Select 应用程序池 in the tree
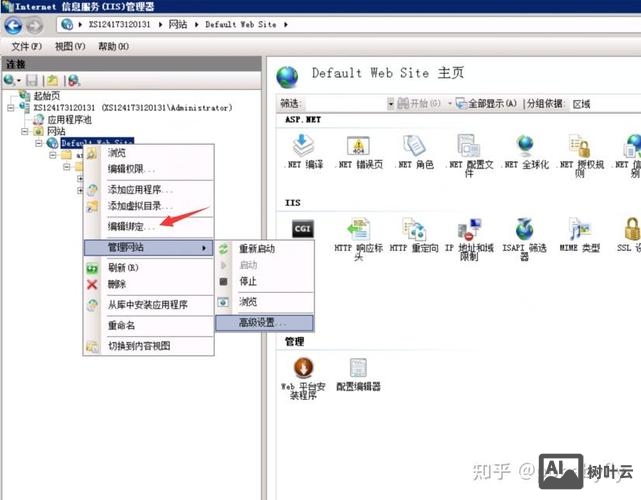 [x=69, y=119]
